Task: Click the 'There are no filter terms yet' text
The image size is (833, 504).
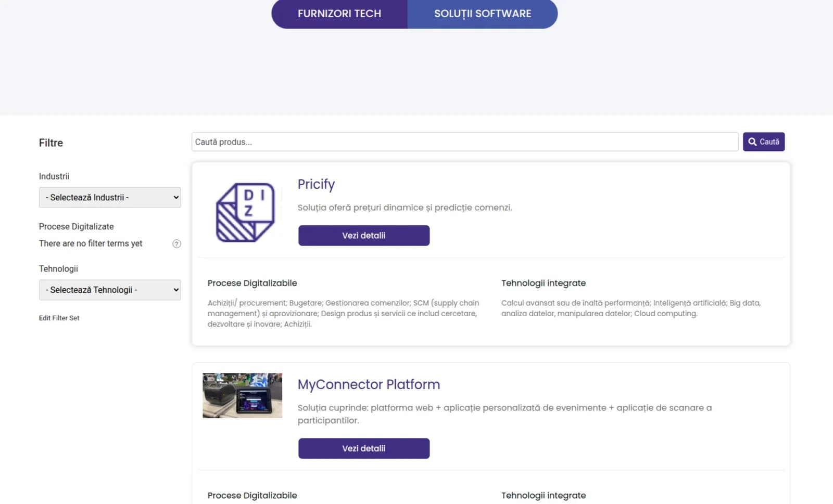Action: [91, 243]
